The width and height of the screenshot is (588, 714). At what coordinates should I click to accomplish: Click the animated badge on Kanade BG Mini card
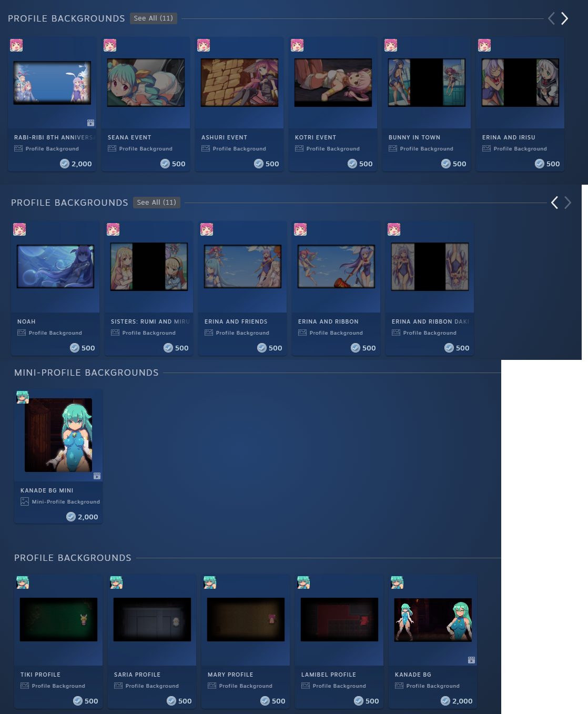coord(97,476)
